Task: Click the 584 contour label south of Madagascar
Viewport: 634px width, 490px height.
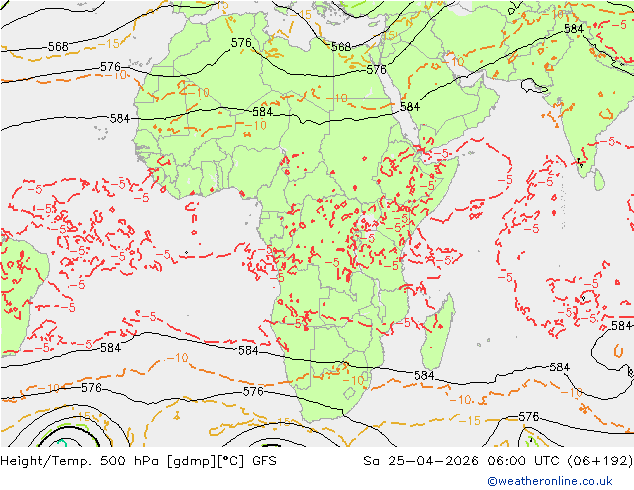Action: (x=424, y=376)
